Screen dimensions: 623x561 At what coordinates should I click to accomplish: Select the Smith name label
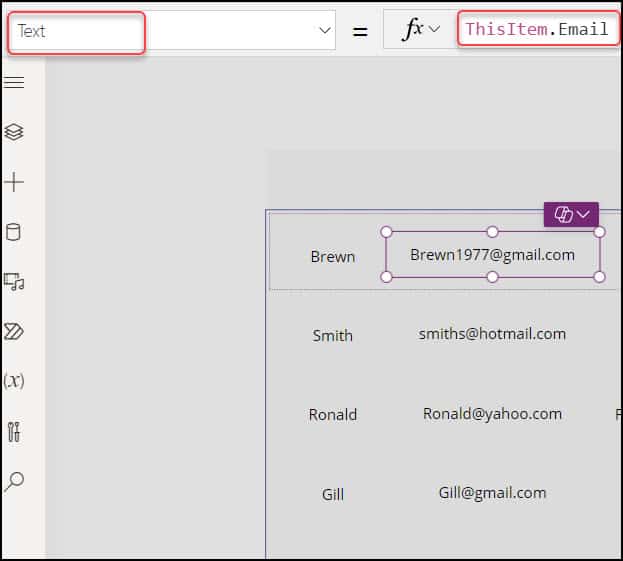(x=332, y=335)
